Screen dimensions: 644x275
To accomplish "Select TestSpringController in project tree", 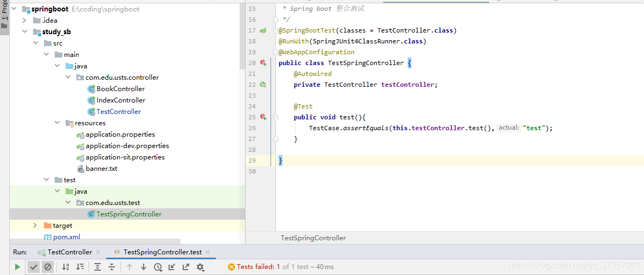I will coord(129,214).
